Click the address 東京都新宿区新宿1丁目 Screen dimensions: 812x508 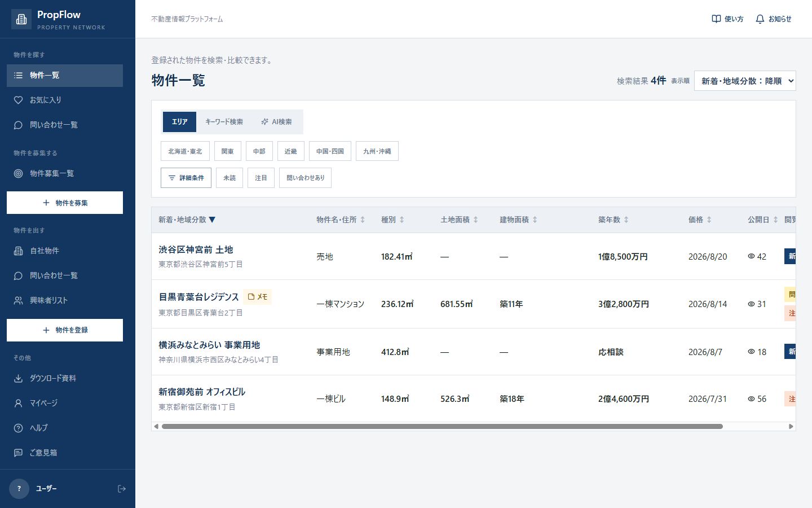point(197,407)
